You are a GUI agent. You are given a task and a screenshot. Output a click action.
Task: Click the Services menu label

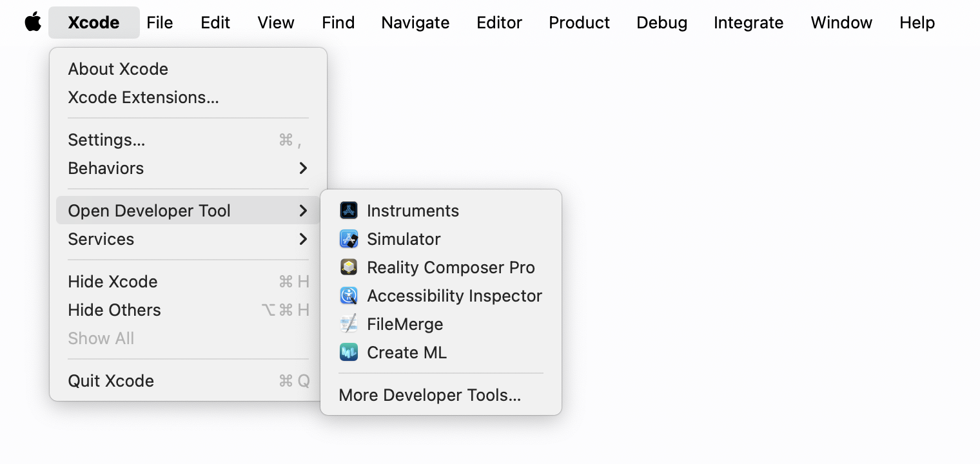tap(101, 239)
